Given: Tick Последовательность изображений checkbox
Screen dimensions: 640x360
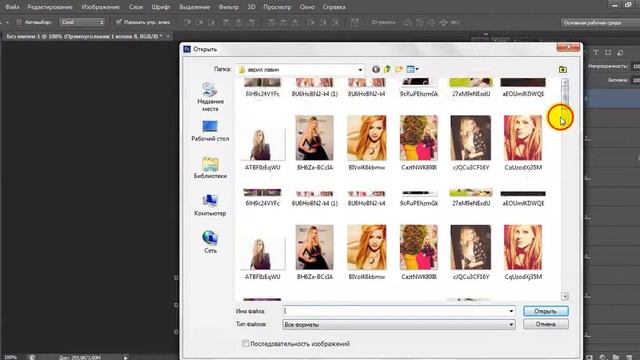Looking at the screenshot, I should click(245, 344).
